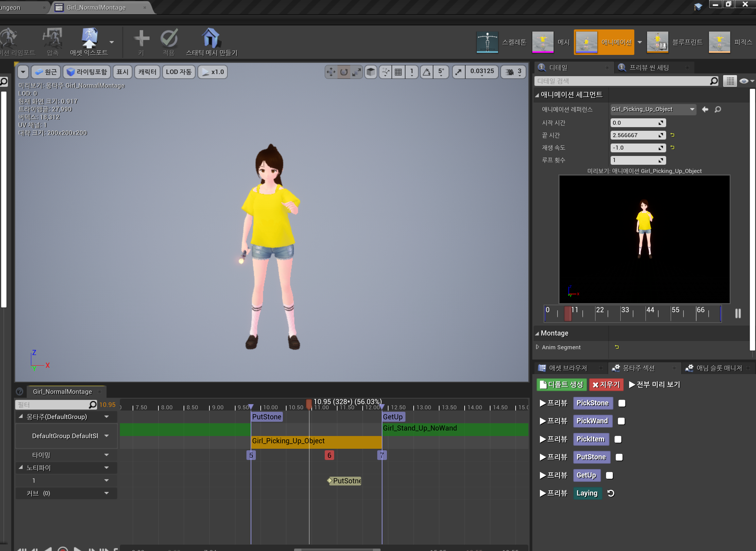Click the 적용 (Apply) toolbar icon
The height and width of the screenshot is (551, 756).
(x=169, y=38)
